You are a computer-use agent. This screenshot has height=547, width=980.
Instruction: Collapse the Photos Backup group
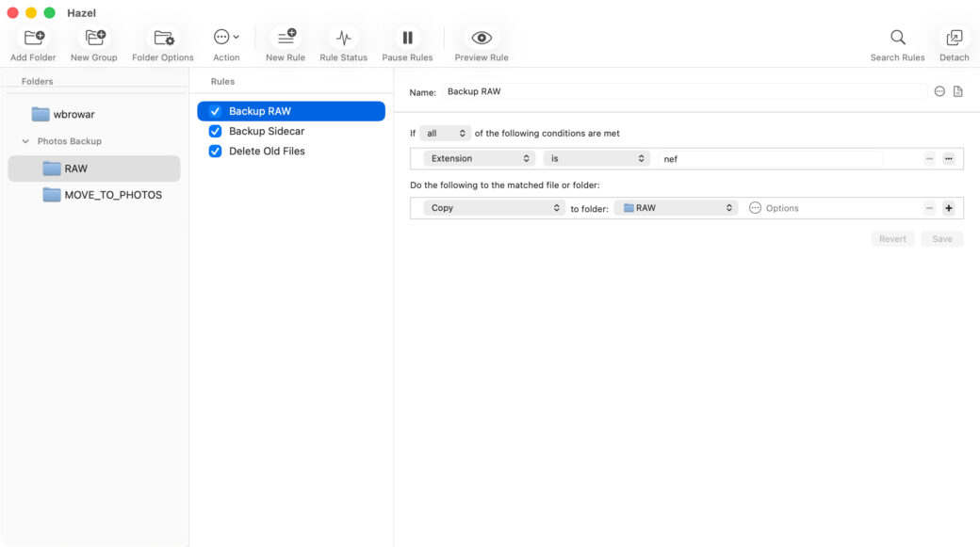coord(25,142)
